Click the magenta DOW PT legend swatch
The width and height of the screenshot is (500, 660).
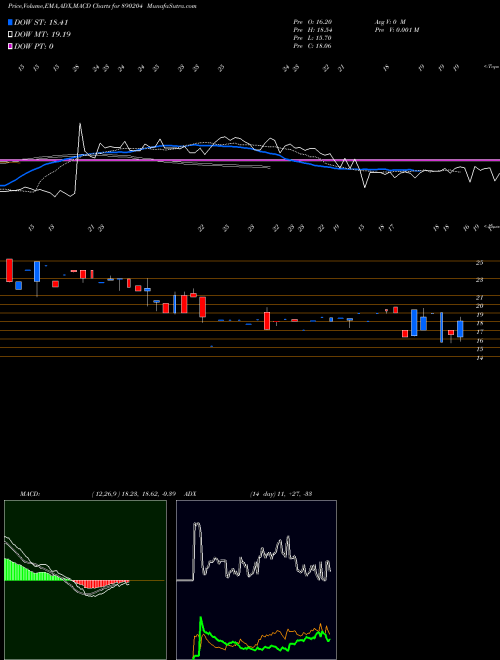[x=10, y=46]
